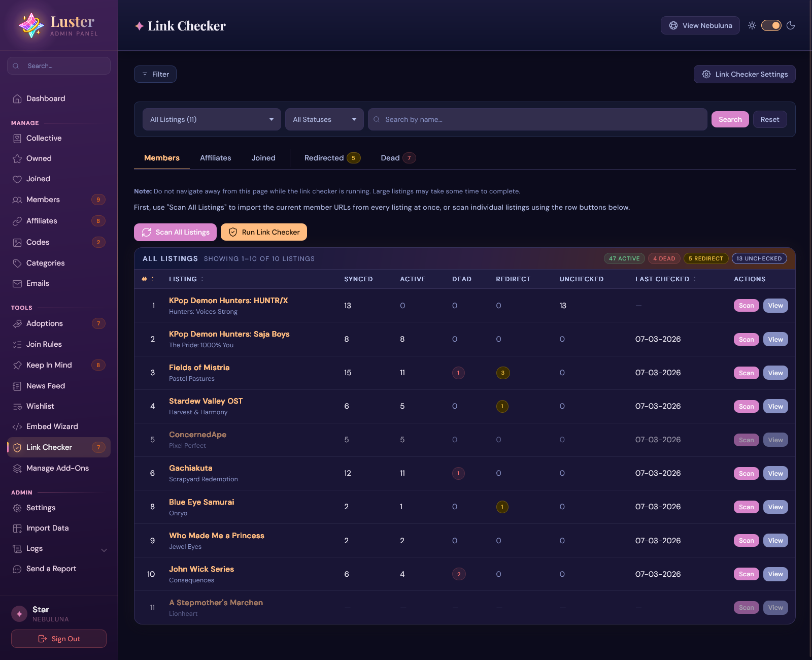Click the Categories tag icon
Image resolution: width=812 pixels, height=660 pixels.
click(x=17, y=263)
